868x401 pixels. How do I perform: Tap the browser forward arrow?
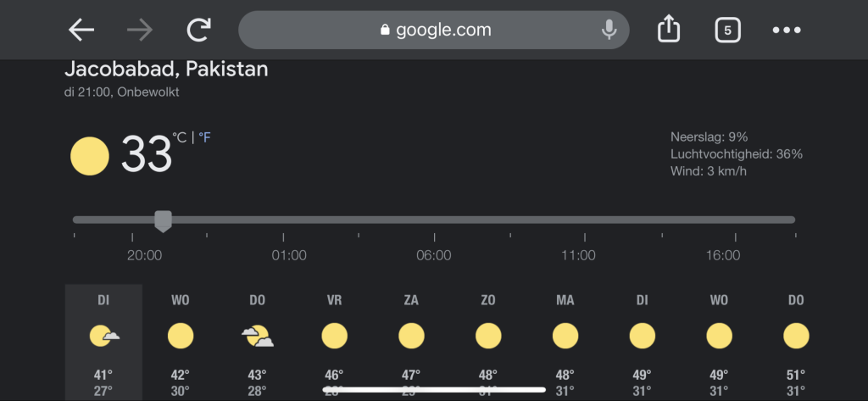click(140, 30)
